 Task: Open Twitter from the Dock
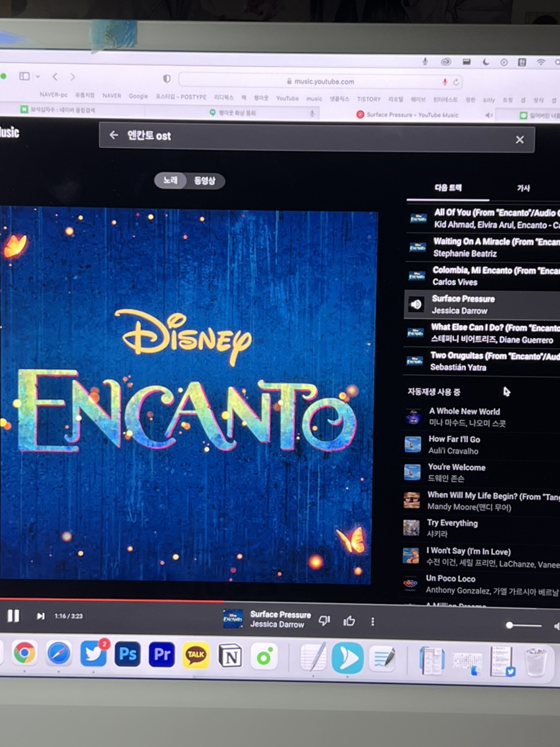click(93, 654)
